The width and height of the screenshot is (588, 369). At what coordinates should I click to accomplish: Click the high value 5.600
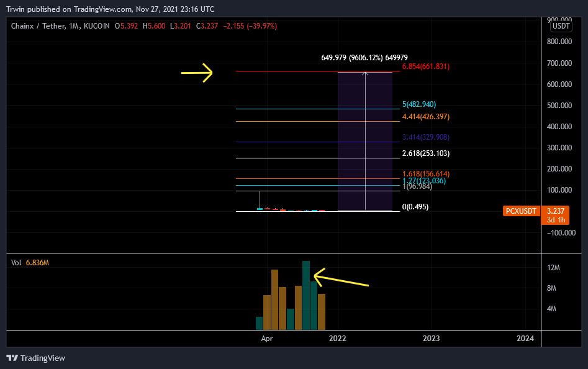point(156,26)
